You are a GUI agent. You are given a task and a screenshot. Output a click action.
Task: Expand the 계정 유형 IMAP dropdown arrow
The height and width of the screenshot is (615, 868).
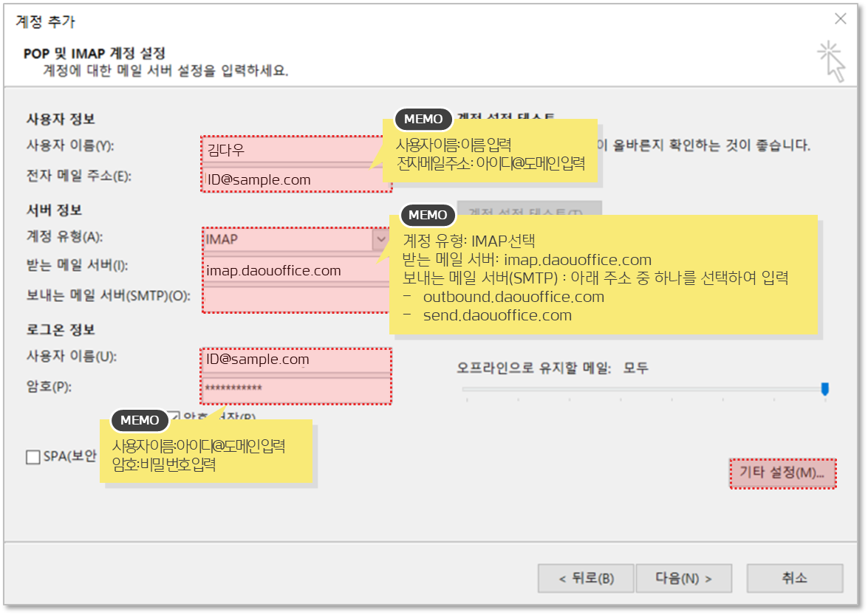pyautogui.click(x=381, y=239)
